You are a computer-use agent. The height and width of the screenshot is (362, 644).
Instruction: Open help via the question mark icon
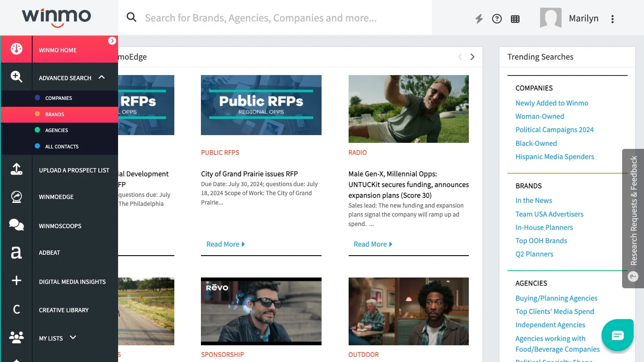point(497,18)
